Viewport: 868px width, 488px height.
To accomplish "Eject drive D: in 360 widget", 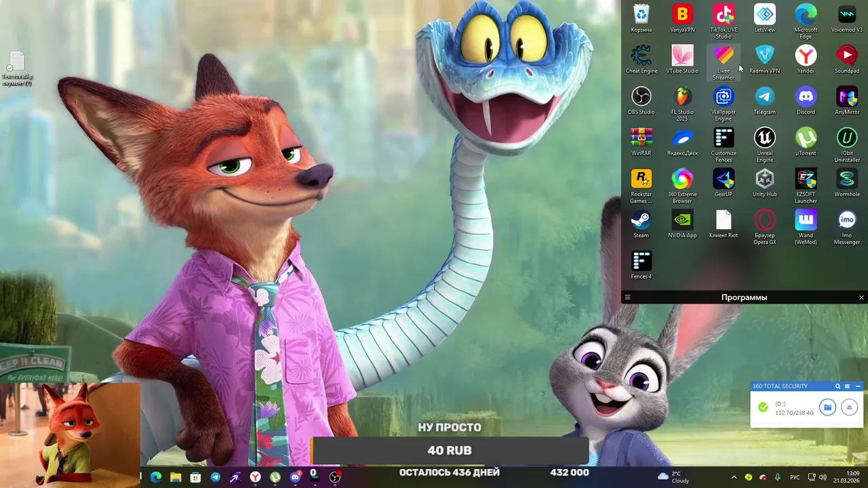I will 849,407.
